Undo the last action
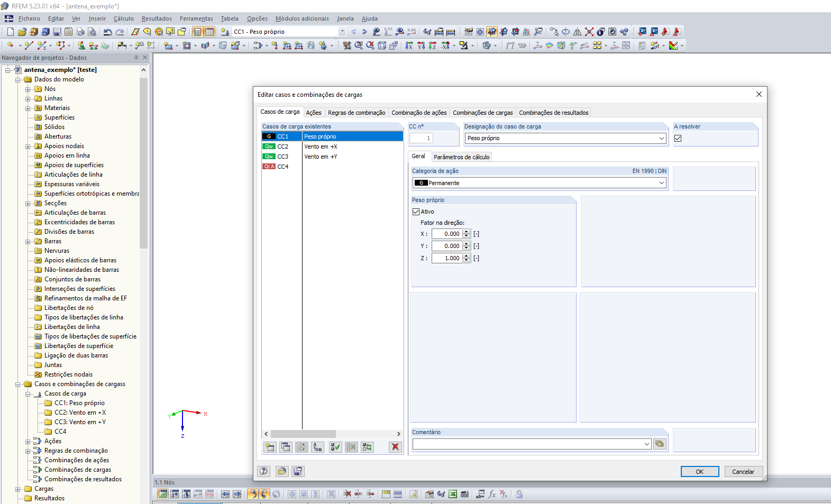Screen dimensions: 831x504 click(x=108, y=32)
